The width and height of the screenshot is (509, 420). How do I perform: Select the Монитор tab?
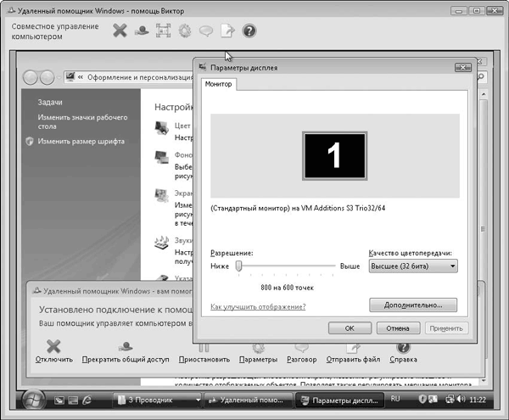[x=219, y=85]
